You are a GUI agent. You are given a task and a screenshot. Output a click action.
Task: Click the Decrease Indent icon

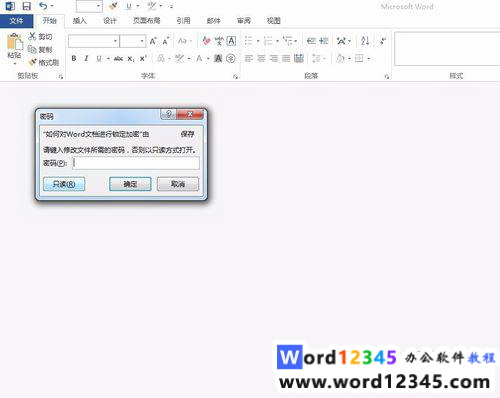coord(311,41)
